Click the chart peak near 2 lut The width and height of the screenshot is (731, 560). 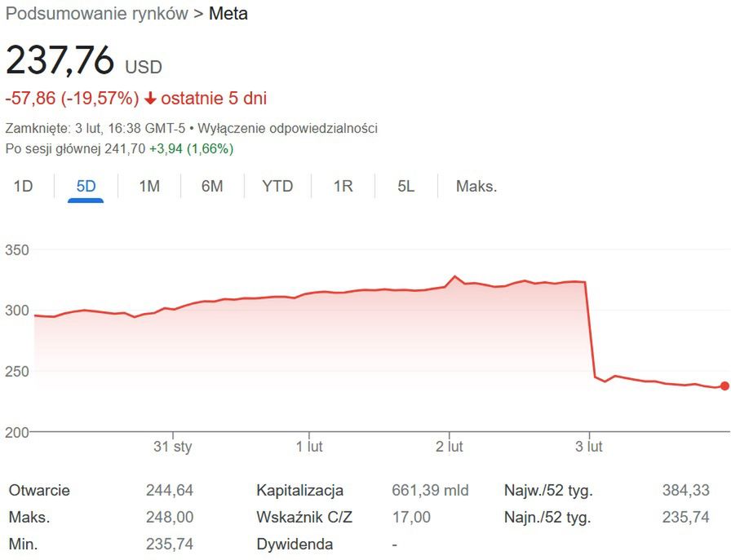[455, 277]
